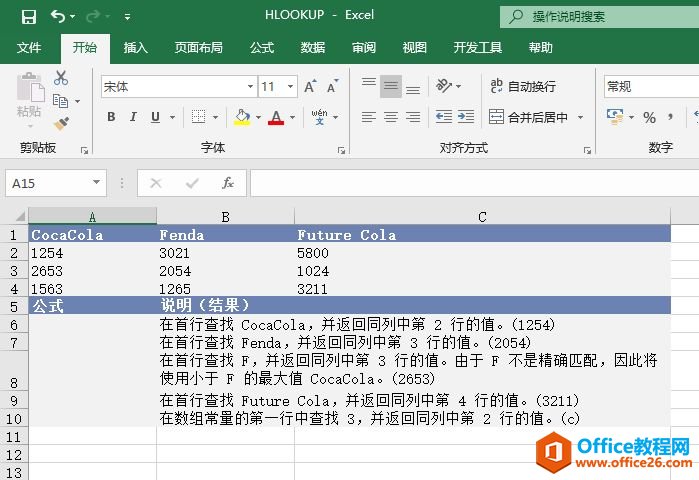Click the Increase Indent icon
The image size is (699, 480).
[x=463, y=117]
